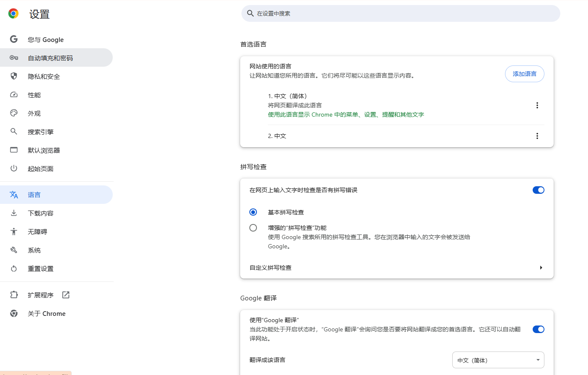Screen dimensions: 588x375
Task: Click 将网页翻译成此语言 text
Action: (x=295, y=105)
